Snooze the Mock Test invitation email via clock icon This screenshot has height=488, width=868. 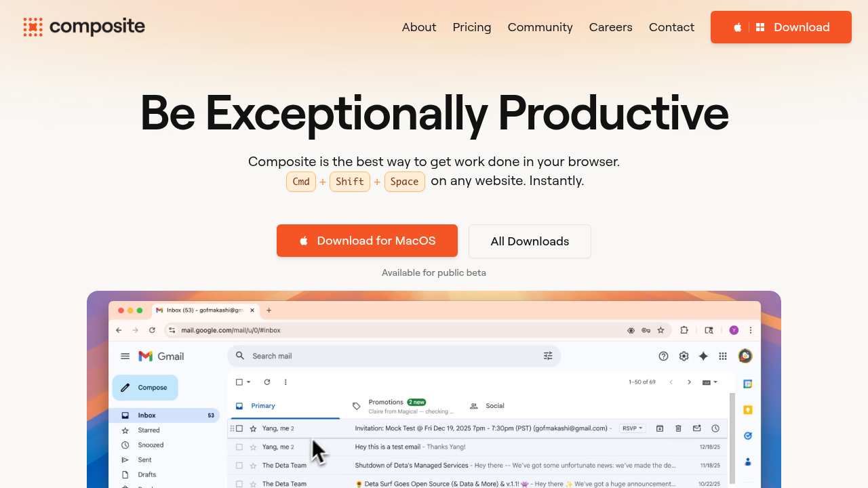[x=715, y=428]
